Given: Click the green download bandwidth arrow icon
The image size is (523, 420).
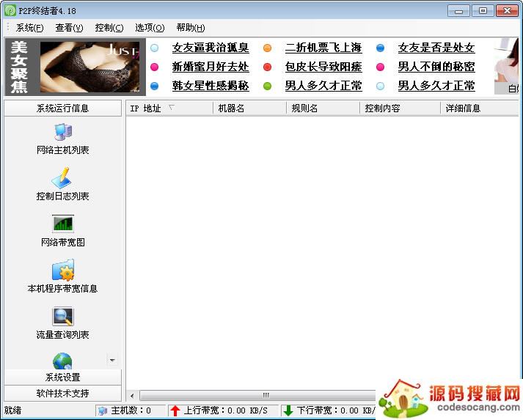Looking at the screenshot, I should tap(288, 410).
